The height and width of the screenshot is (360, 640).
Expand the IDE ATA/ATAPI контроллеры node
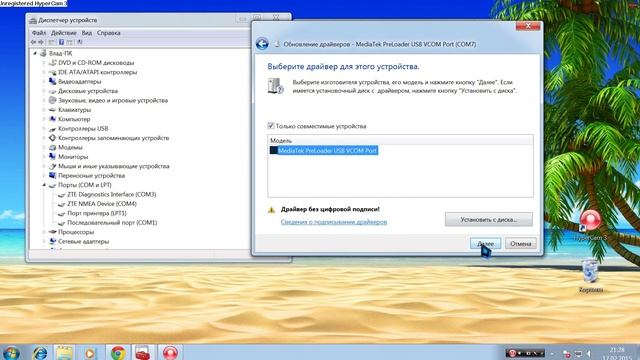[x=44, y=72]
